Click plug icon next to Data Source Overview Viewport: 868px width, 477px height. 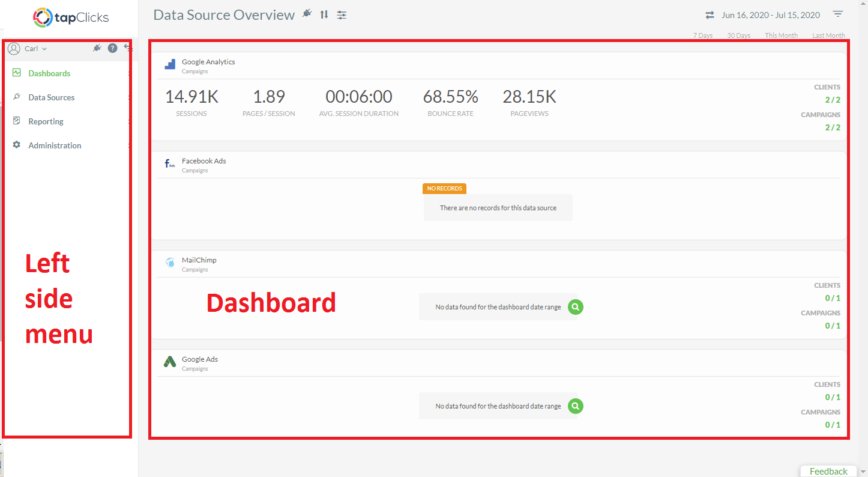coord(307,14)
